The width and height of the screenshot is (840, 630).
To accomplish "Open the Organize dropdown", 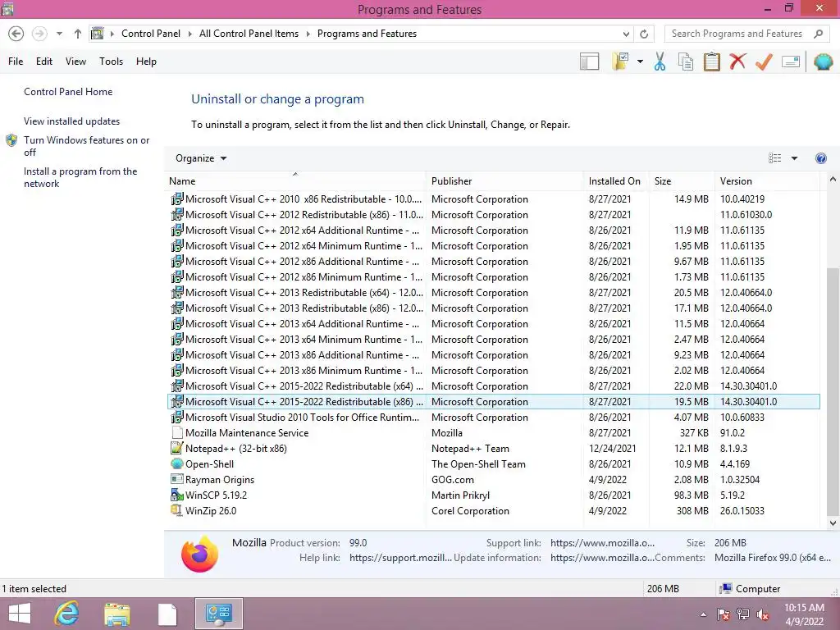I will [201, 158].
